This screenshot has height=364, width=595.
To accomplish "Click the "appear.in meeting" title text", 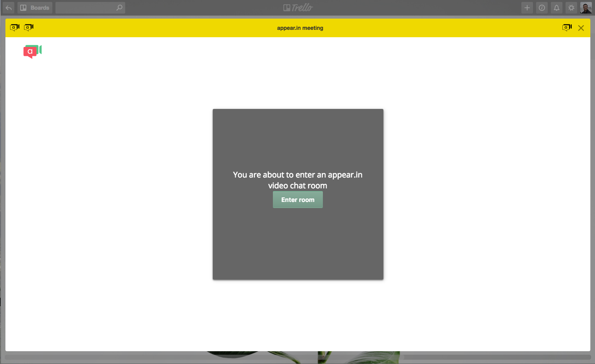I will click(300, 28).
